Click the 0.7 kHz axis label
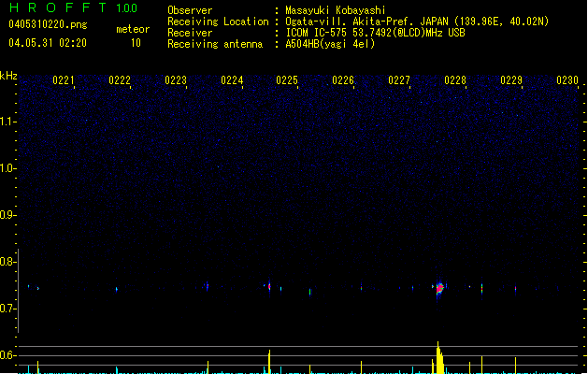This screenshot has height=374, width=588. pyautogui.click(x=7, y=309)
